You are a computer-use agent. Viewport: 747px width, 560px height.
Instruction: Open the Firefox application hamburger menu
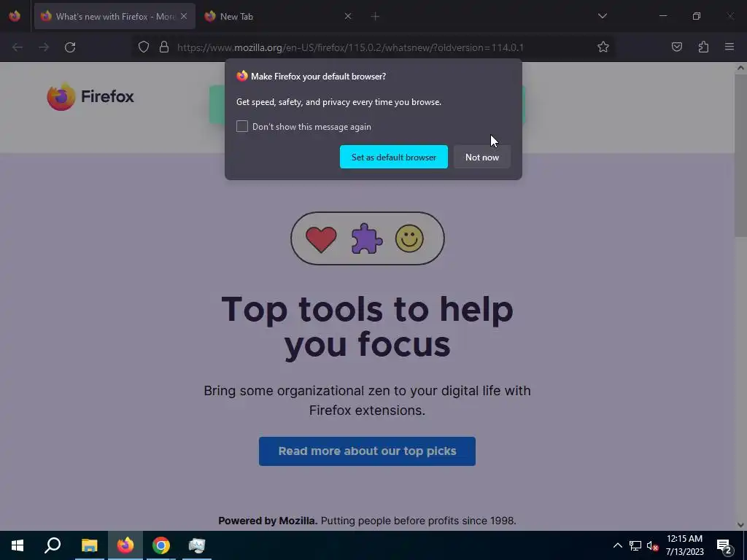[729, 47]
